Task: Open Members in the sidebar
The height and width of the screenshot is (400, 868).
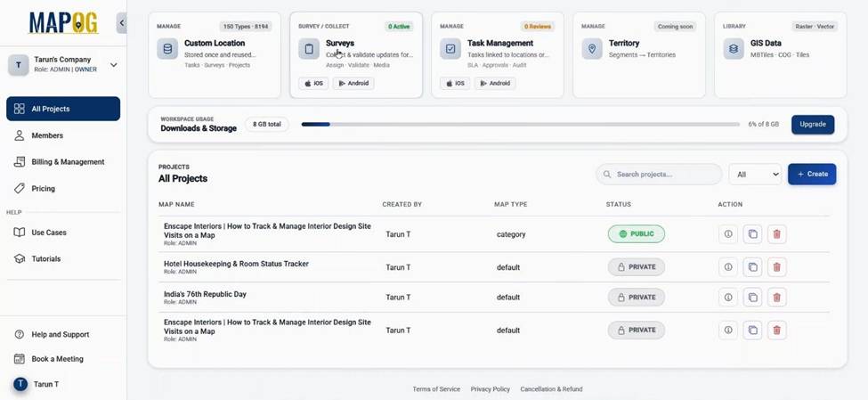Action: 47,135
